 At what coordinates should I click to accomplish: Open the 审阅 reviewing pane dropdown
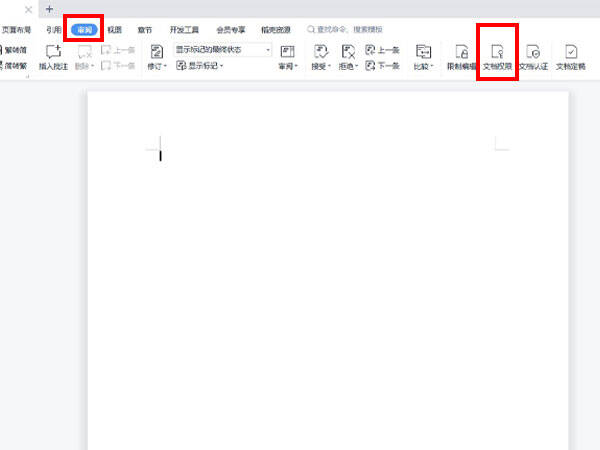pos(288,57)
